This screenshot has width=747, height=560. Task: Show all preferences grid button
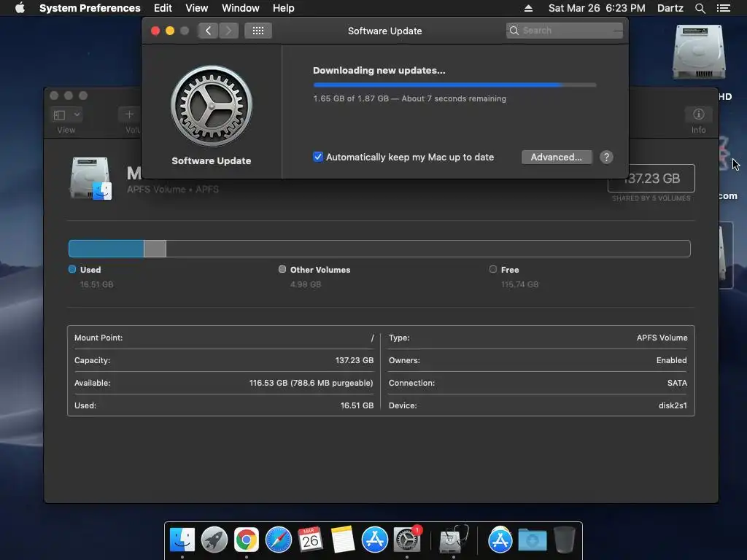coord(258,31)
